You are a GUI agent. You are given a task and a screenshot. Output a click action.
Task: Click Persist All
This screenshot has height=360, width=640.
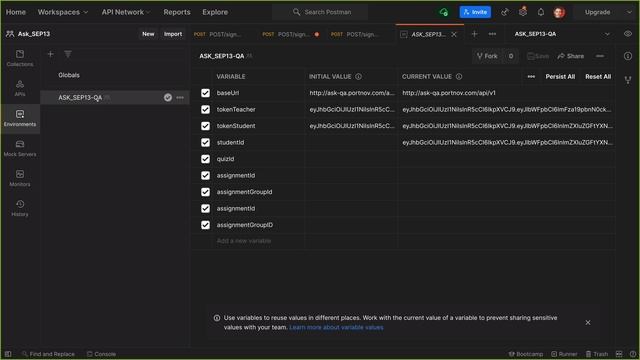560,76
